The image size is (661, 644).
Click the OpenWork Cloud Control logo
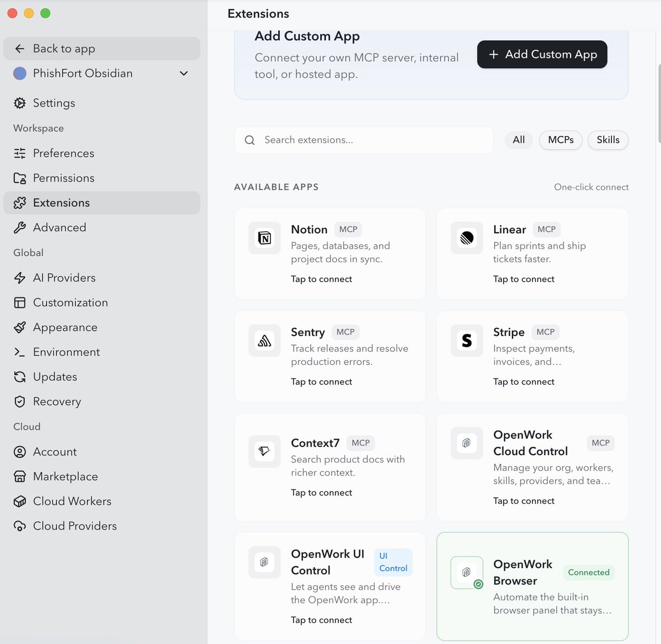[467, 443]
